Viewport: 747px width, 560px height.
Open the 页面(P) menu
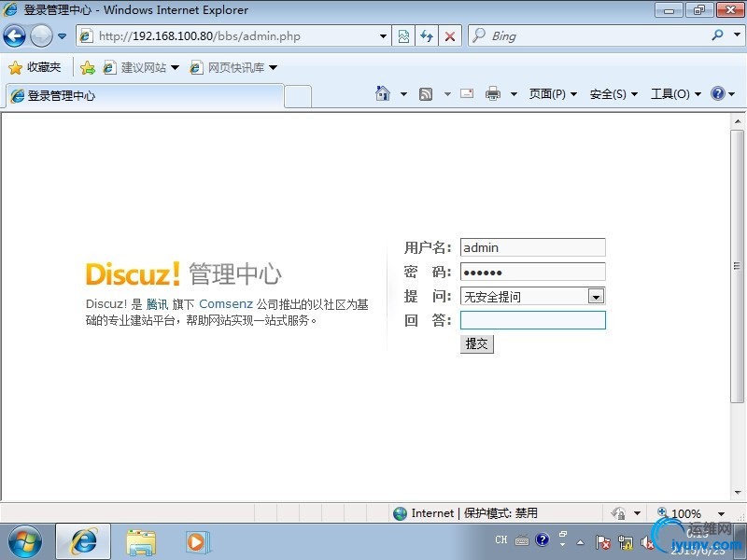point(553,94)
